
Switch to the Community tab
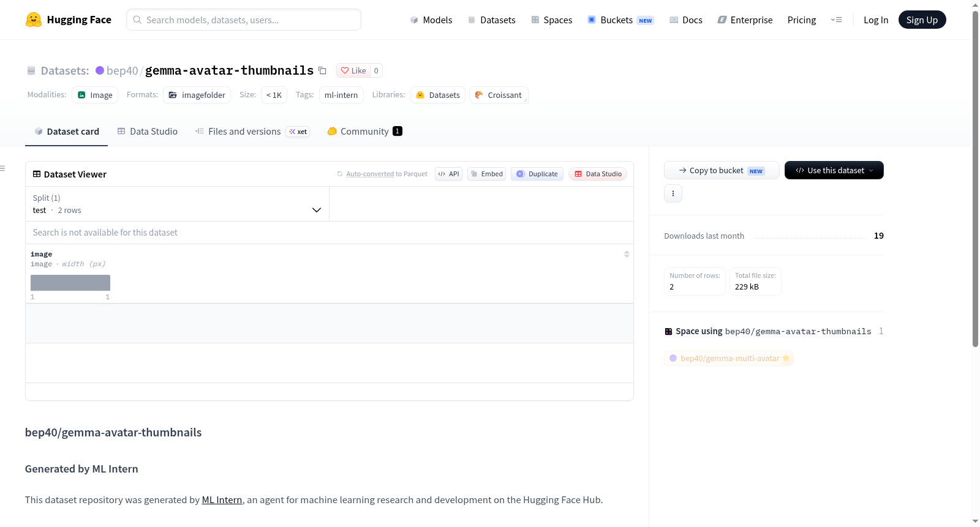364,132
